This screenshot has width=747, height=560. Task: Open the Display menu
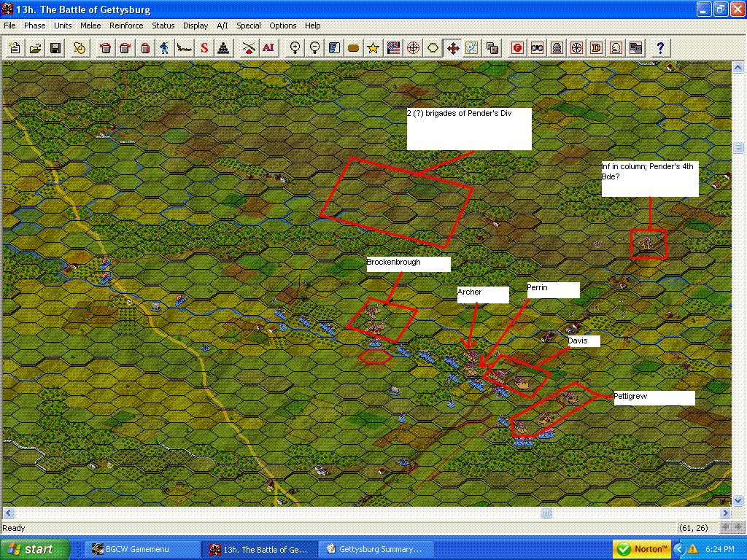196,26
